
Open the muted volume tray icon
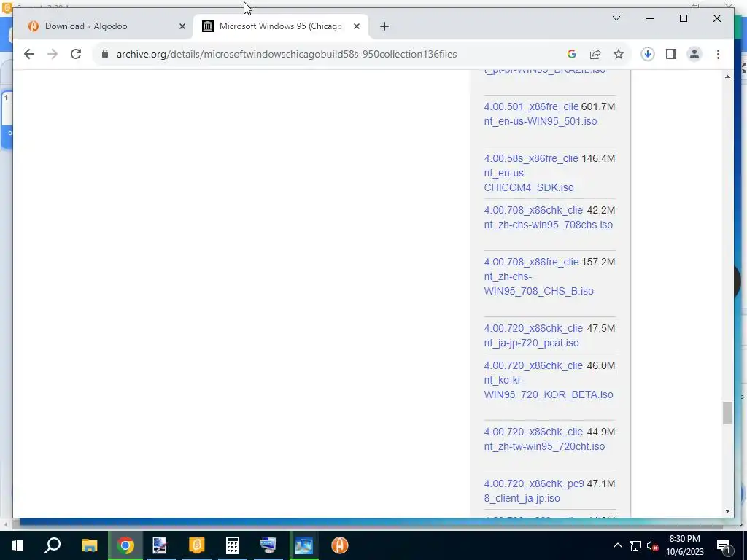click(653, 545)
